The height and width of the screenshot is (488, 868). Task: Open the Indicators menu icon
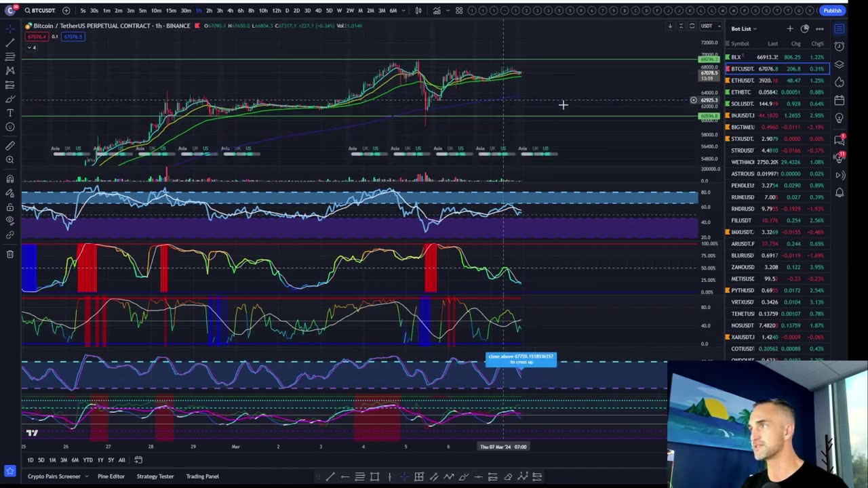click(x=436, y=10)
